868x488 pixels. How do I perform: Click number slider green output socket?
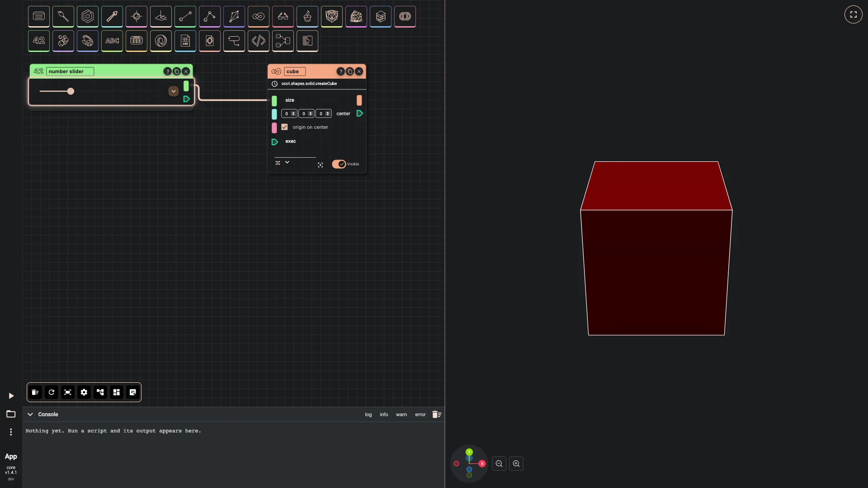click(x=186, y=86)
